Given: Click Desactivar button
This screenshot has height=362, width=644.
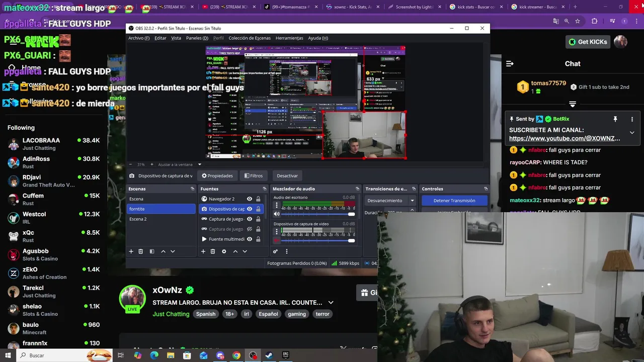Looking at the screenshot, I should click(287, 175).
